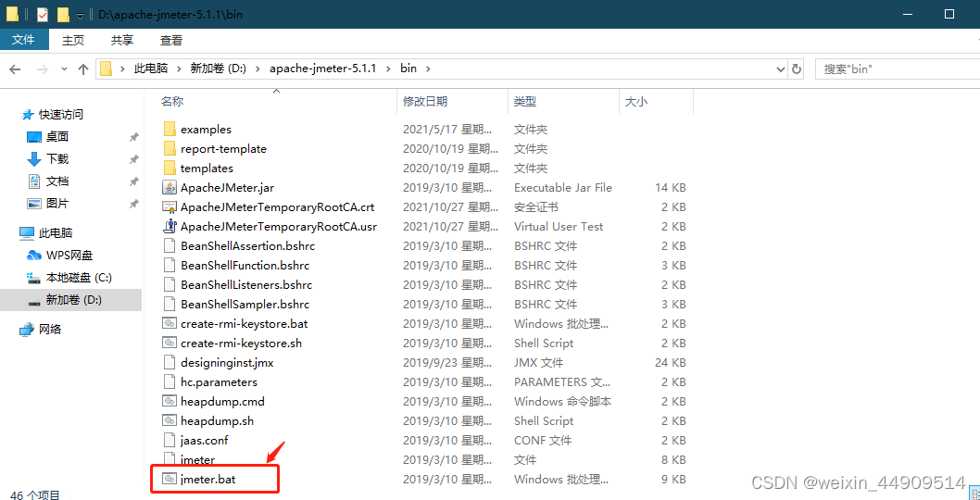Click the jmeter.bat batch file icon
980x500 pixels.
pyautogui.click(x=170, y=480)
